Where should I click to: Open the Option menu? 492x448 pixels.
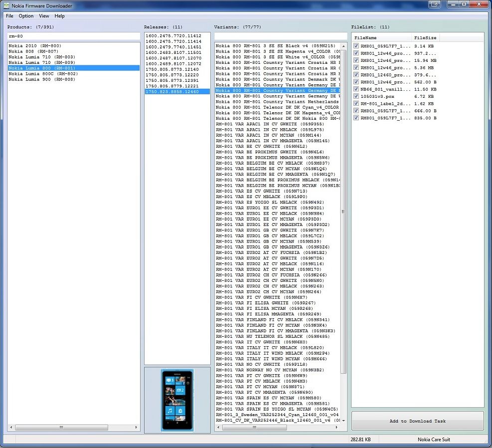tap(26, 15)
